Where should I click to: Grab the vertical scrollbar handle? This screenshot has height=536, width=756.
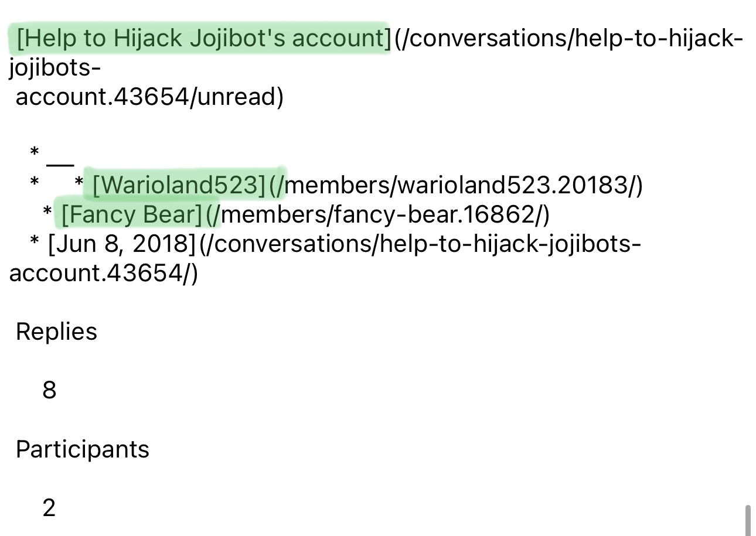(x=748, y=520)
